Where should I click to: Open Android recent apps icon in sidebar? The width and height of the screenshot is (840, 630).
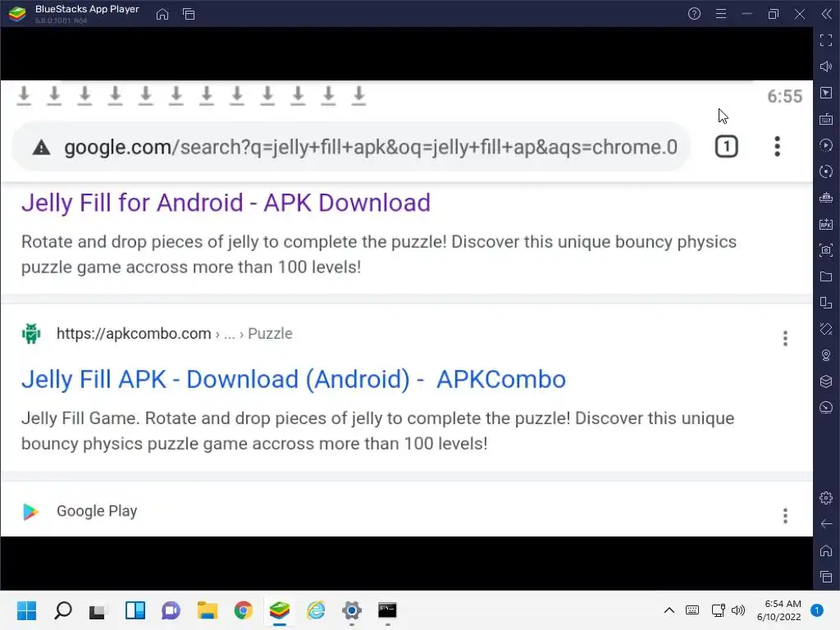[x=826, y=577]
